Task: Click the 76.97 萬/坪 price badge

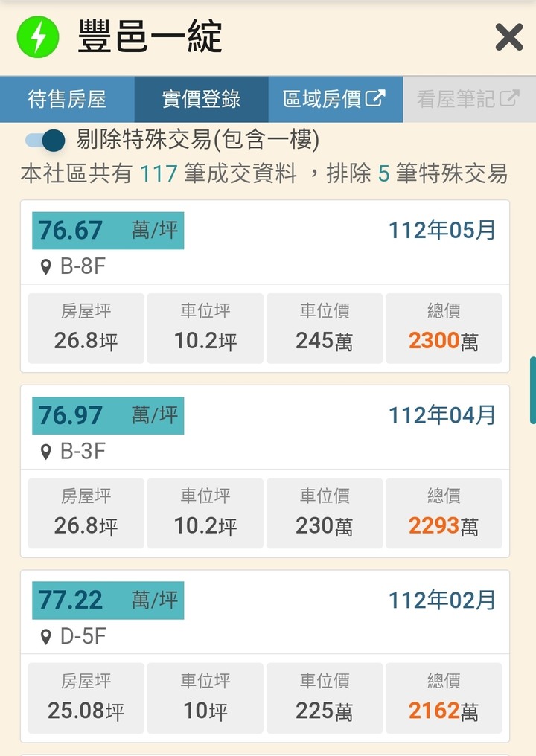Action: [108, 416]
